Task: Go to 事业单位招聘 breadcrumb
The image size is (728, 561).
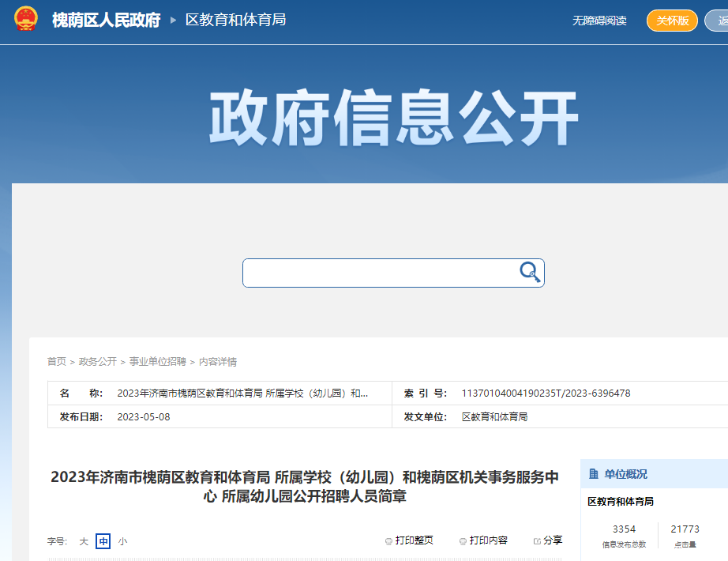Action: (157, 362)
